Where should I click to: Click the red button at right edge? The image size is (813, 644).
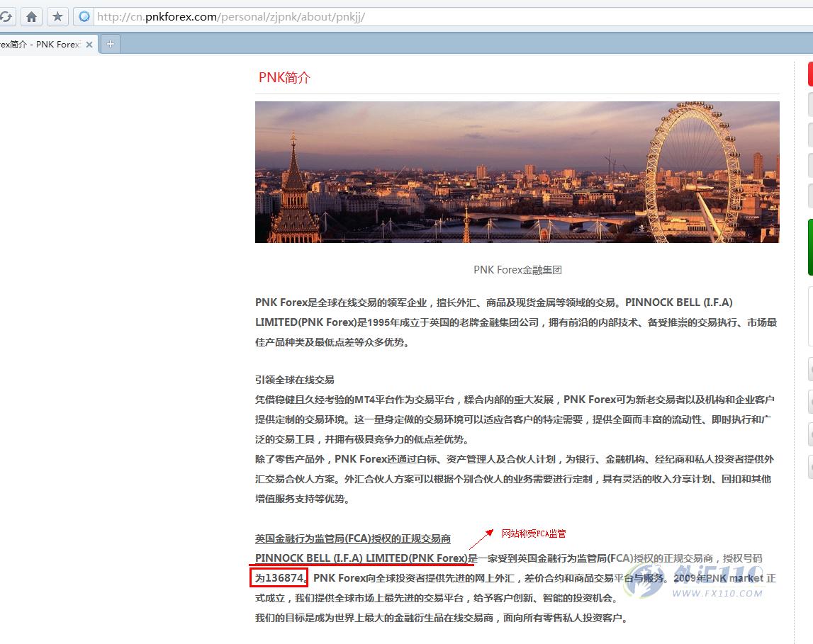click(x=810, y=74)
